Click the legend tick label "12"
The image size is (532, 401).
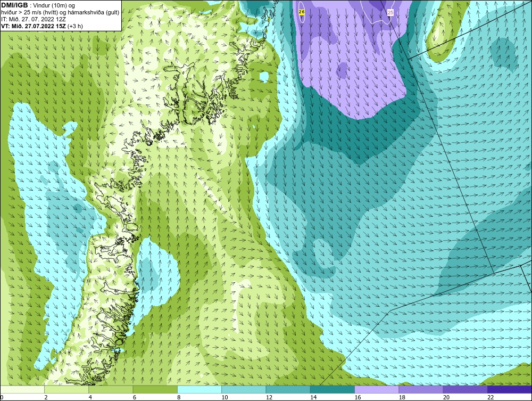click(269, 397)
